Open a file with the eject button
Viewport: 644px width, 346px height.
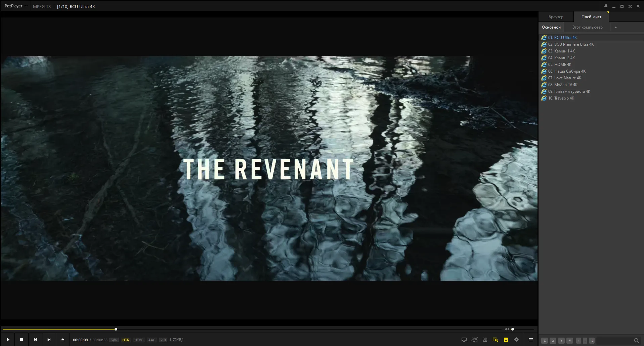click(63, 340)
